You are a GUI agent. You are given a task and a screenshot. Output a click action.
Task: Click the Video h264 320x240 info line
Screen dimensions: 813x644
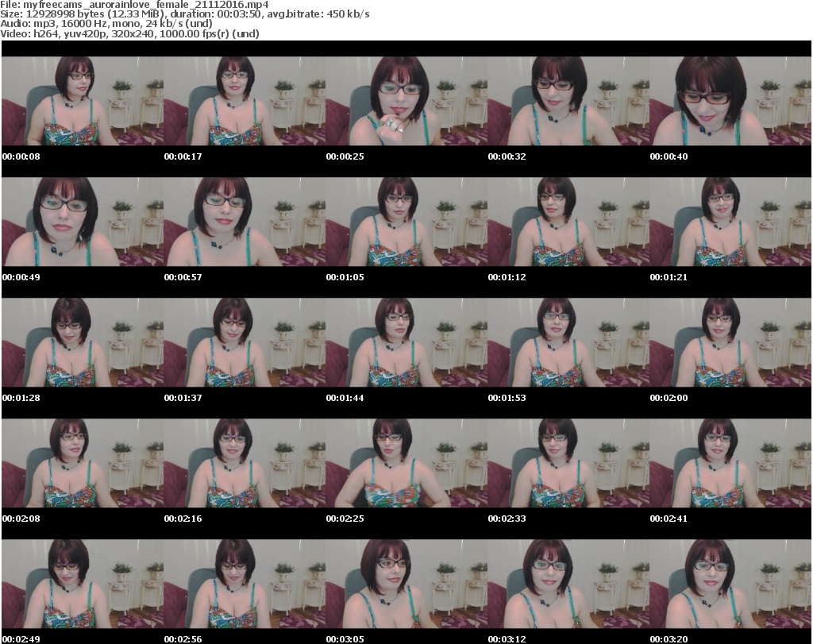point(129,33)
